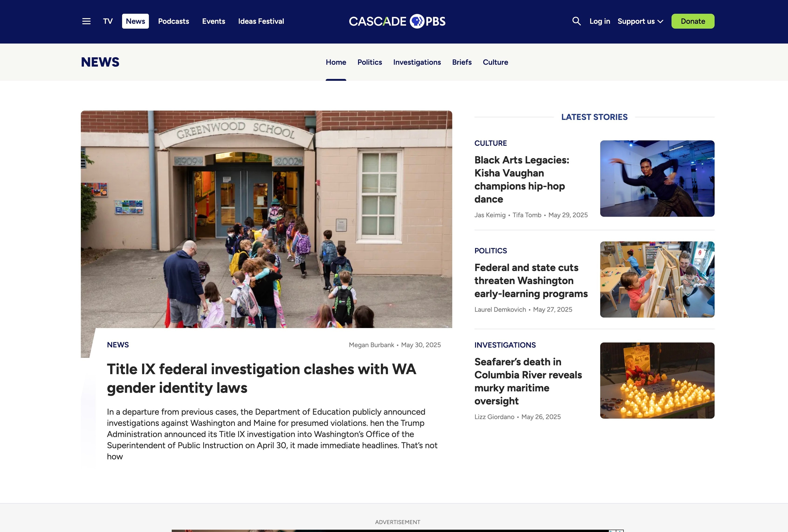Open Podcasts in top navigation
Image resolution: width=788 pixels, height=532 pixels.
click(x=174, y=21)
